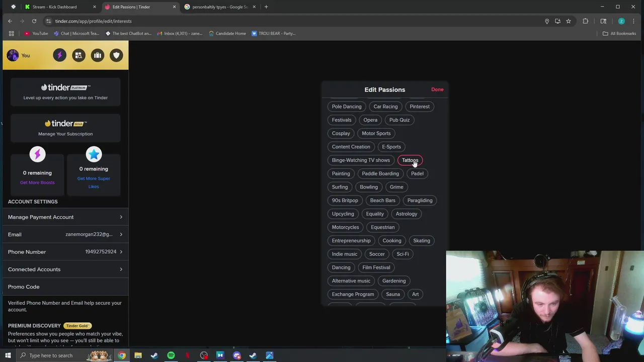
Task: Open the Windows Start menu
Action: [8, 355]
